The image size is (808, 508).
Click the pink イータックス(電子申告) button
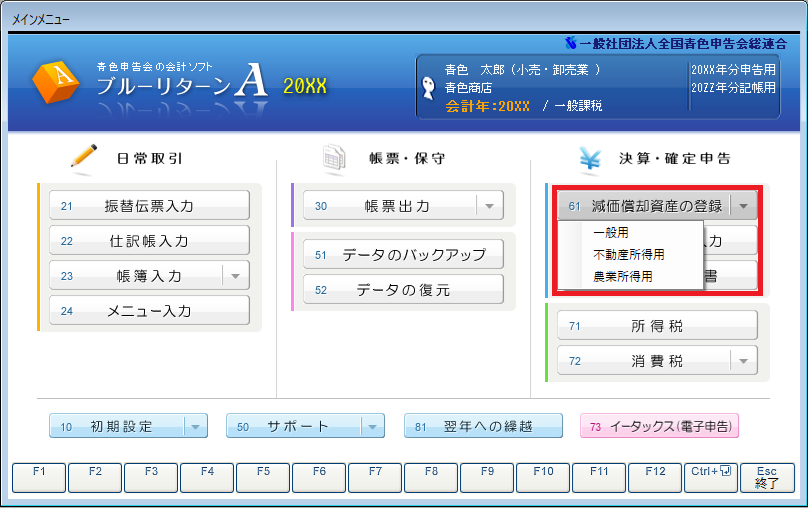tap(659, 426)
